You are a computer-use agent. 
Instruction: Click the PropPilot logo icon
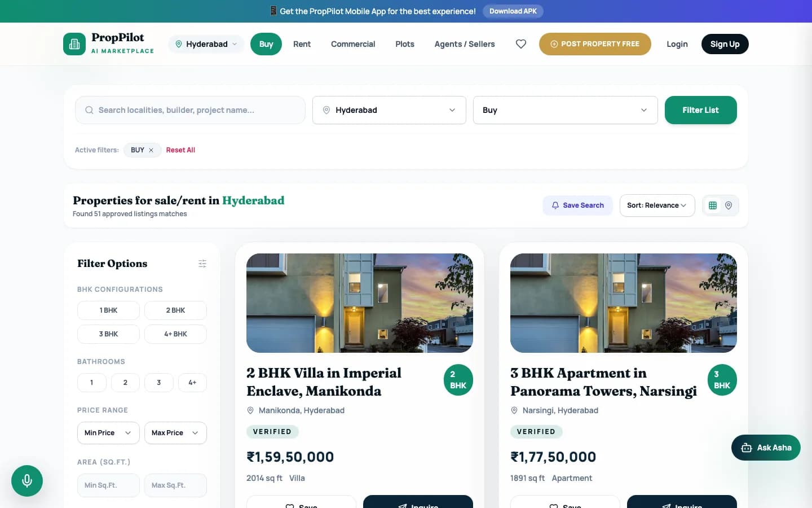coord(74,44)
